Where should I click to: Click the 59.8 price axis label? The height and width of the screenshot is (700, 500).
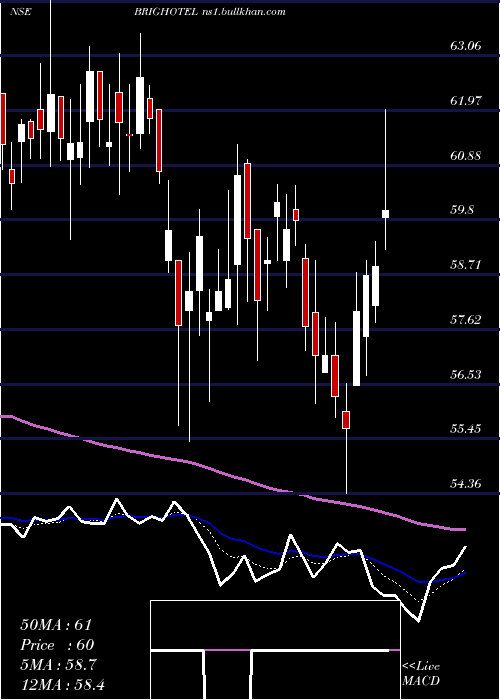[x=462, y=210]
